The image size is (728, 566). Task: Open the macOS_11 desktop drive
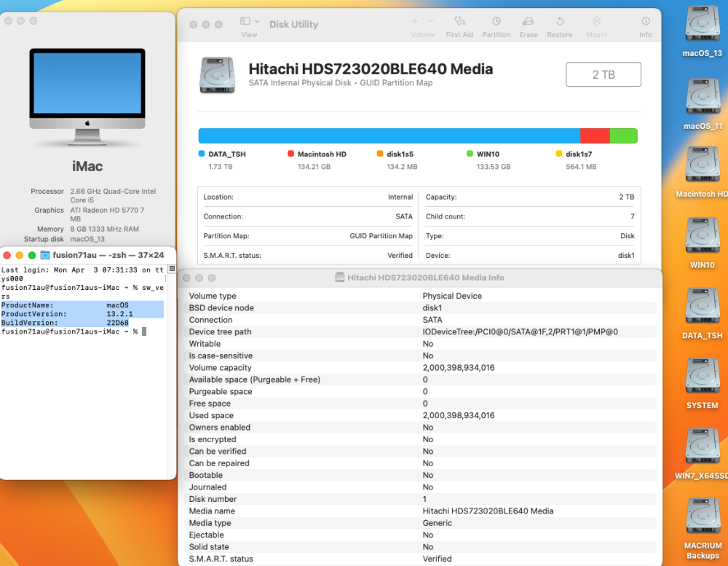703,97
